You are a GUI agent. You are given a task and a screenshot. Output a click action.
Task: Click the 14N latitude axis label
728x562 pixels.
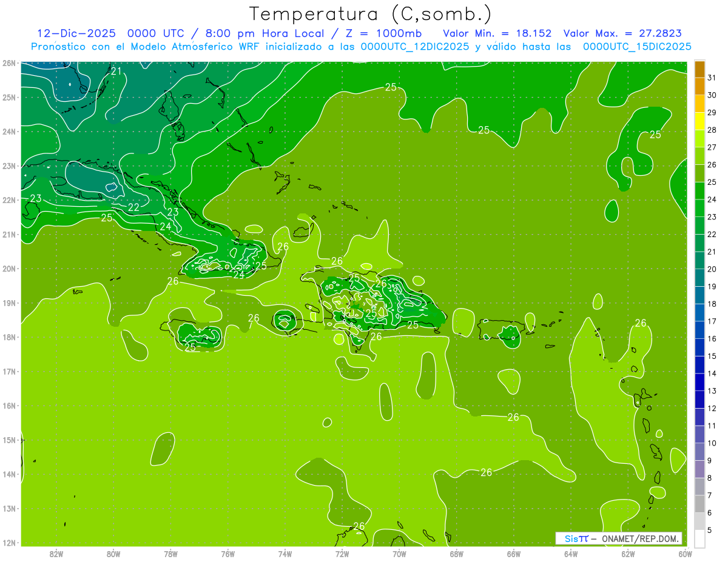(9, 474)
